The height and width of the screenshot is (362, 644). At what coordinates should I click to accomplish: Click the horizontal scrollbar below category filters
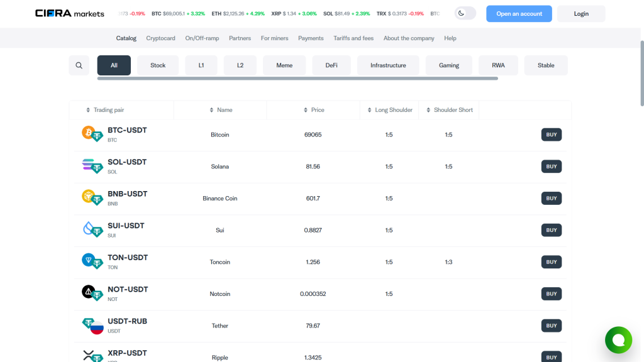pyautogui.click(x=296, y=79)
